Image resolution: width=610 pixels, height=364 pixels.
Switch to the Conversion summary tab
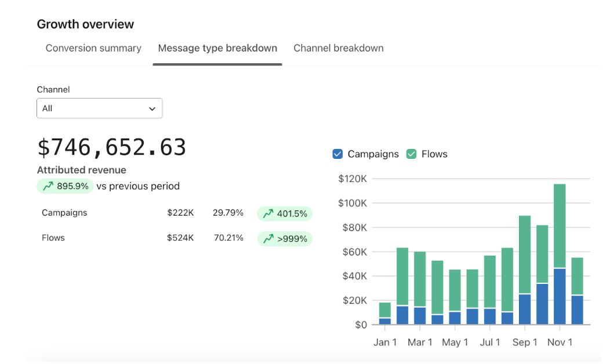(93, 48)
